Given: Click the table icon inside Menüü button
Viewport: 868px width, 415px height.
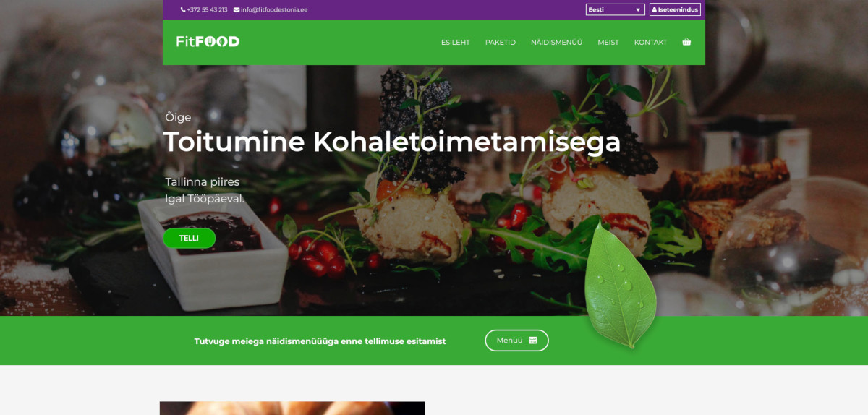Looking at the screenshot, I should point(533,341).
